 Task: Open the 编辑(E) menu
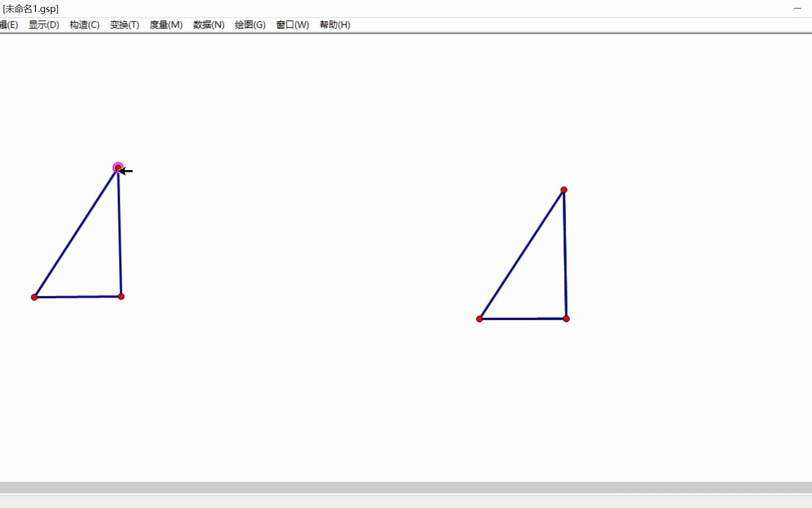(x=10, y=24)
